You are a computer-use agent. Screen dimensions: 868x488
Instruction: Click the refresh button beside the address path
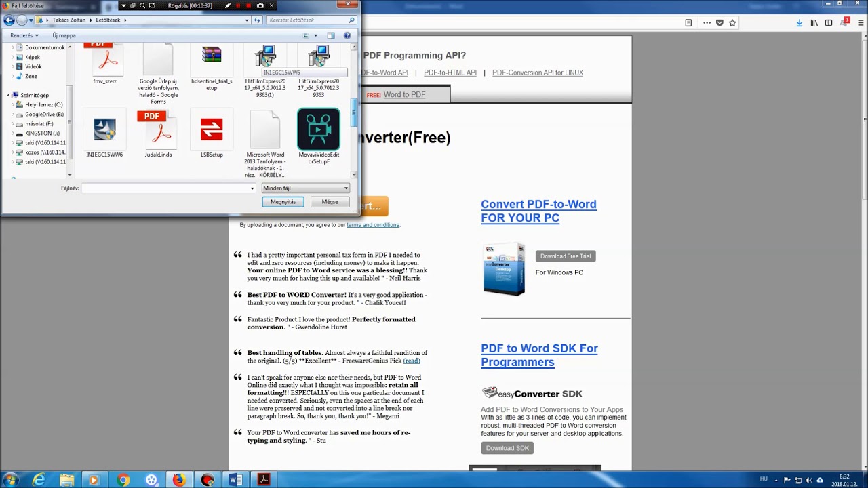coord(257,20)
